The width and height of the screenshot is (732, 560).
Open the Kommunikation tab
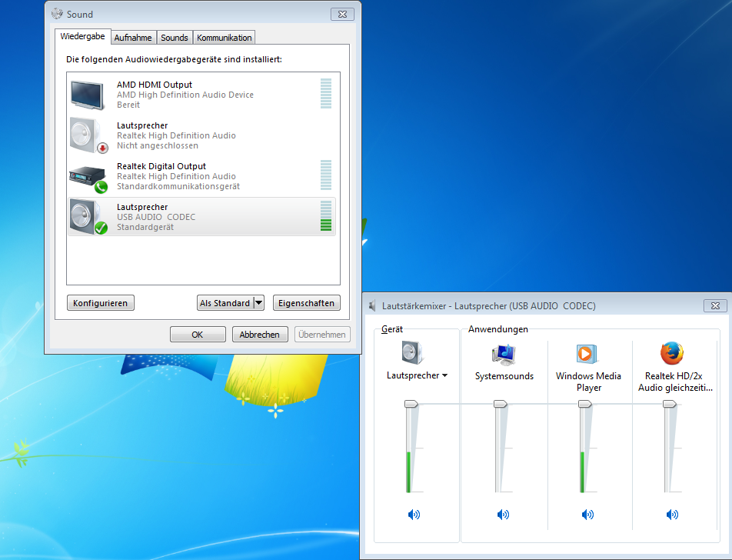pos(224,38)
